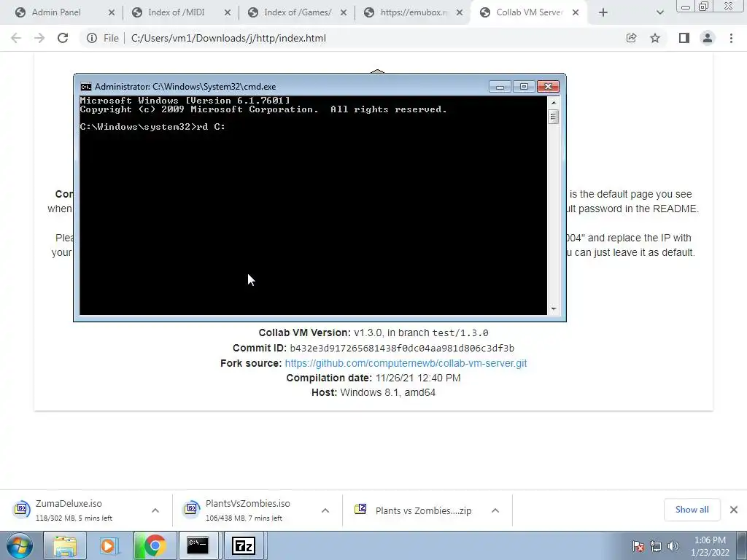Open Chrome's side panel icon
Screen dimensions: 747x560
pos(684,38)
